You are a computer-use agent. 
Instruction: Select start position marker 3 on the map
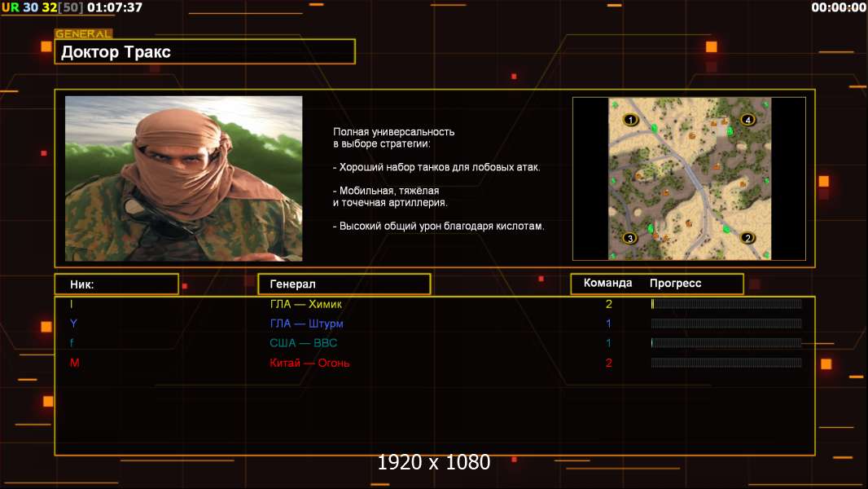(629, 238)
